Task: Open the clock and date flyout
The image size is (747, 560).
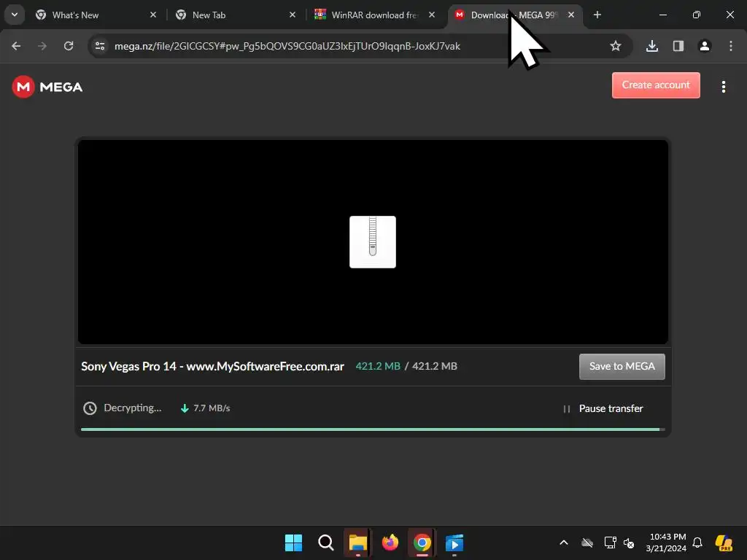Action: pos(666,542)
